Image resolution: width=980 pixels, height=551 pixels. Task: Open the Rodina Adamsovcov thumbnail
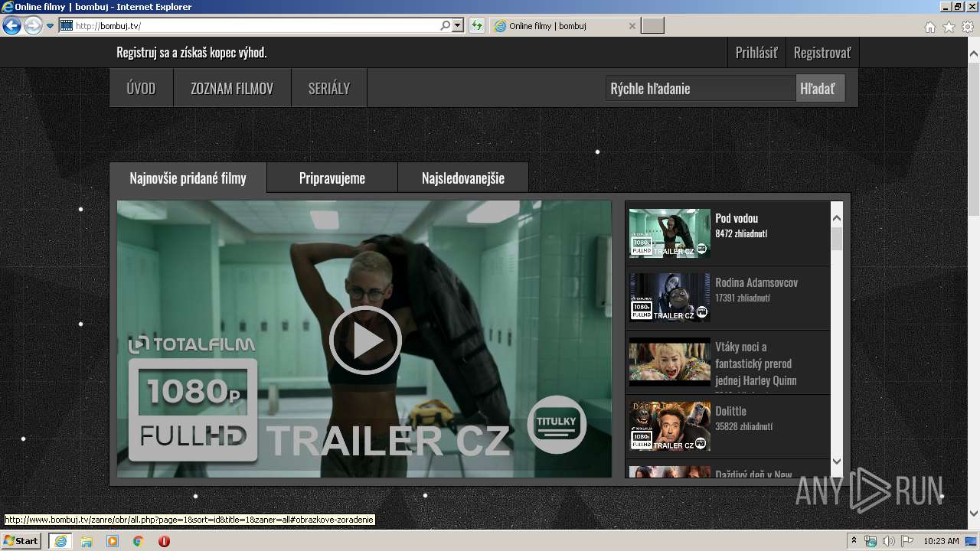coord(669,297)
